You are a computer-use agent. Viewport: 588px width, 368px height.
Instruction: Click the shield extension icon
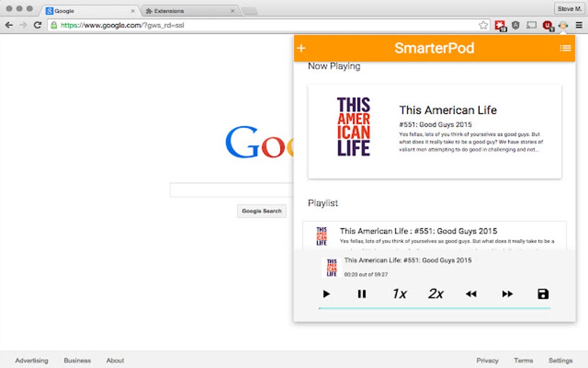tap(515, 25)
